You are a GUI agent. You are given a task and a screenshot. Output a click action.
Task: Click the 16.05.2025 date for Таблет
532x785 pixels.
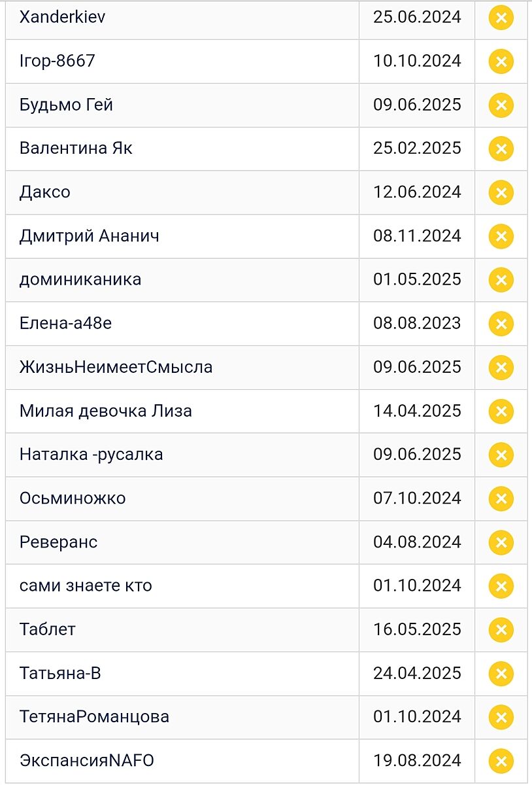[x=417, y=629]
